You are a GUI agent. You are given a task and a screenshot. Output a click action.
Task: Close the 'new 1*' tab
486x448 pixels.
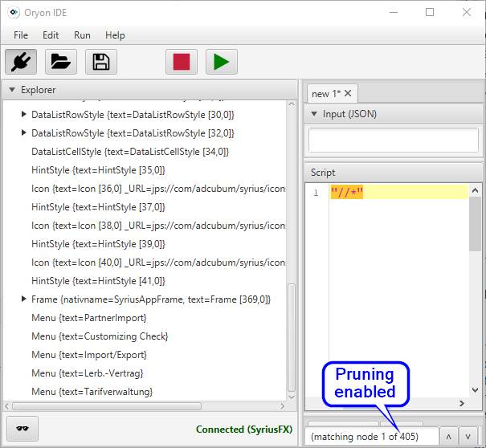click(348, 93)
